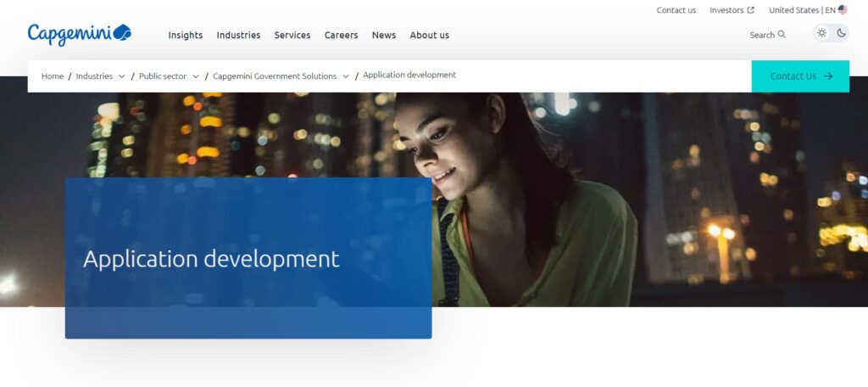Image resolution: width=868 pixels, height=387 pixels.
Task: Open the News page
Action: point(383,35)
